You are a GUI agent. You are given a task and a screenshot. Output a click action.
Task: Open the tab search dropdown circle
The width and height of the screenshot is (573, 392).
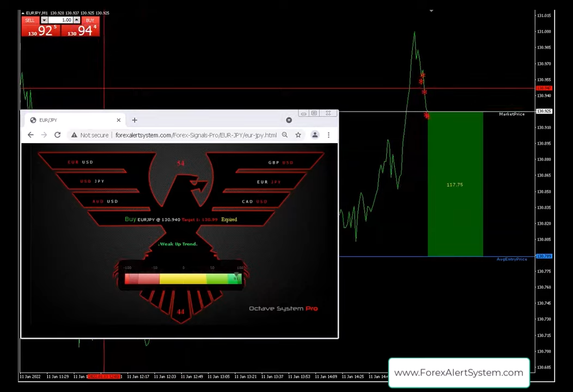(x=289, y=120)
